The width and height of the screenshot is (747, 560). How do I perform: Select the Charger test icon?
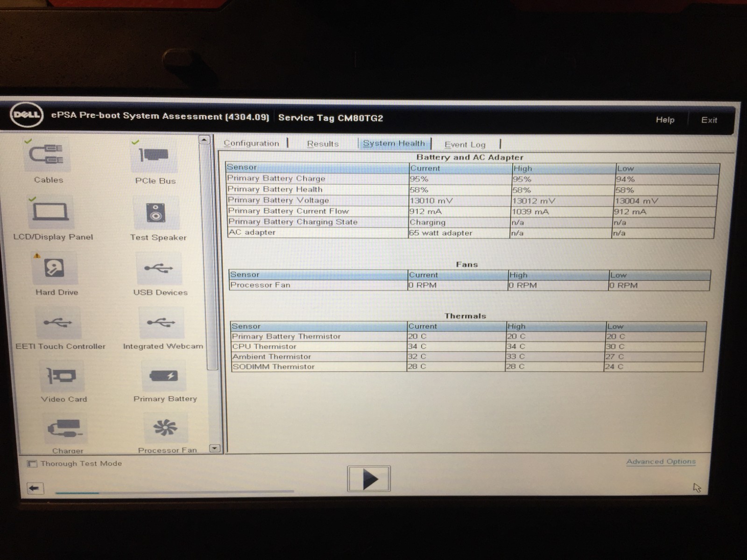(65, 428)
